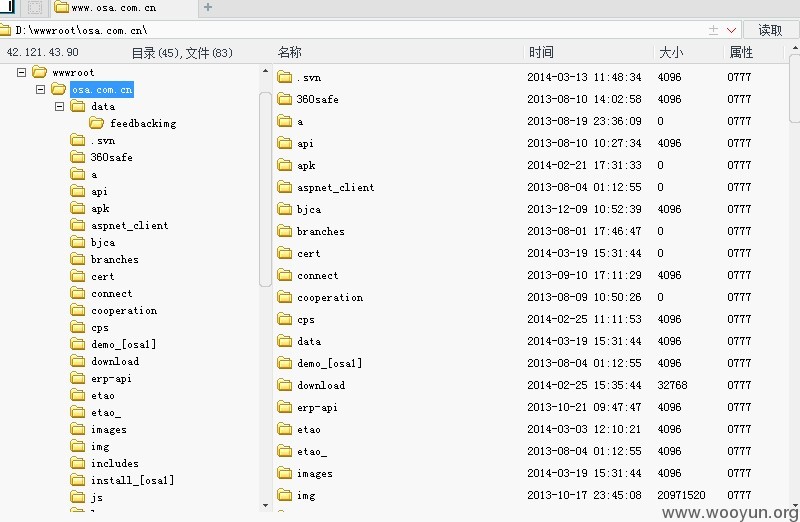
Task: Click cert folder icon in file list
Action: [284, 253]
